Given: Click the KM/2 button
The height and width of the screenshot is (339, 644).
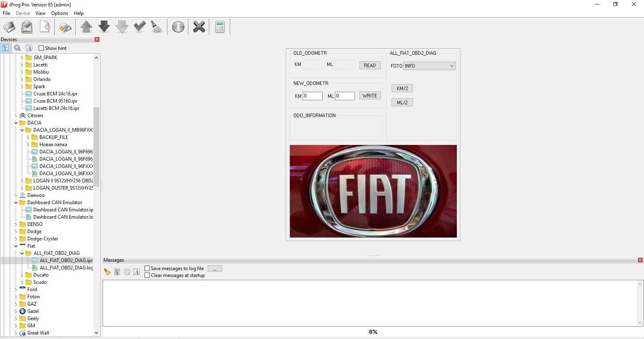Looking at the screenshot, I should (x=402, y=88).
